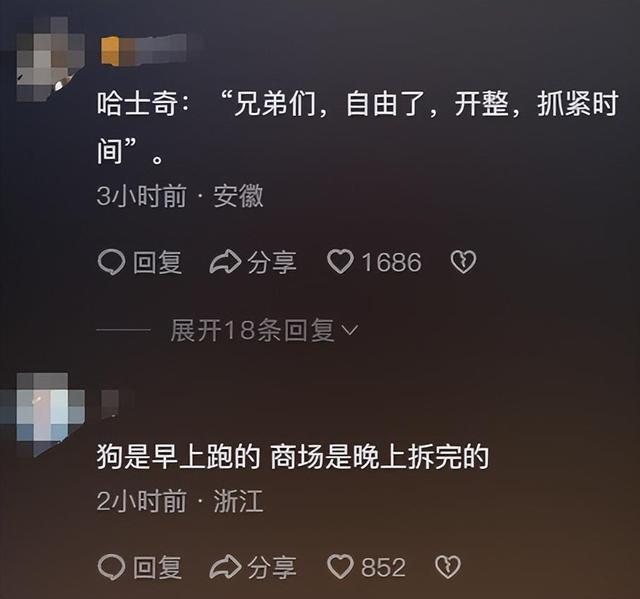The height and width of the screenshot is (599, 640).
Task: Click the share arrow icon on the Zhejiang comment
Action: (225, 567)
